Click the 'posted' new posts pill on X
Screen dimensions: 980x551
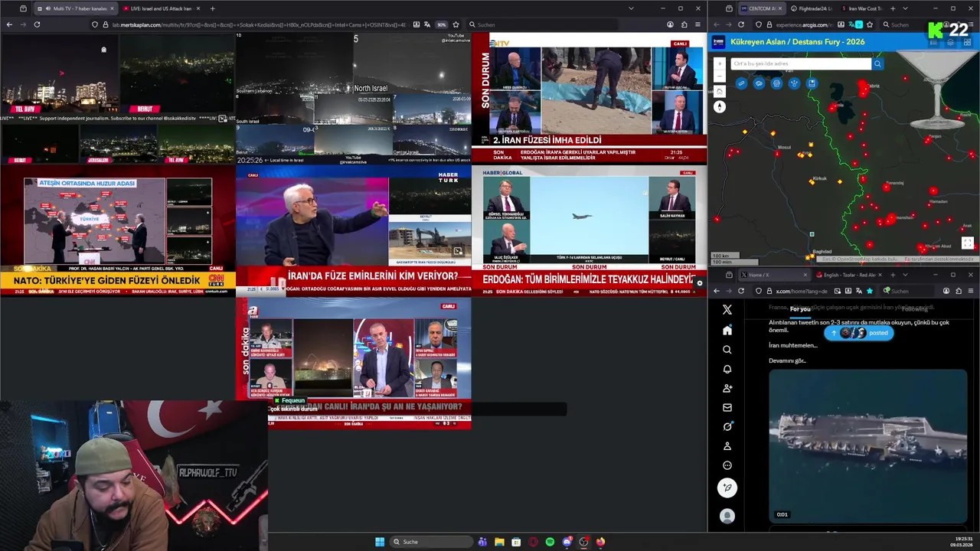coord(859,333)
